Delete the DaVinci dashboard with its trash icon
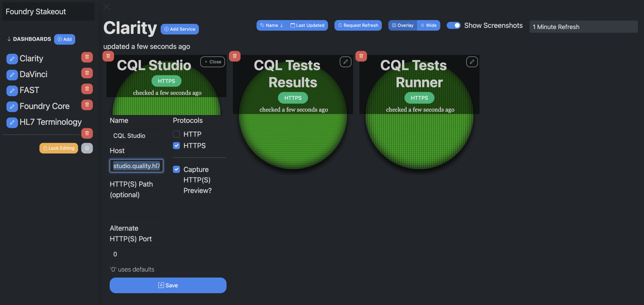Viewport: 644px width, 305px height. [x=87, y=73]
